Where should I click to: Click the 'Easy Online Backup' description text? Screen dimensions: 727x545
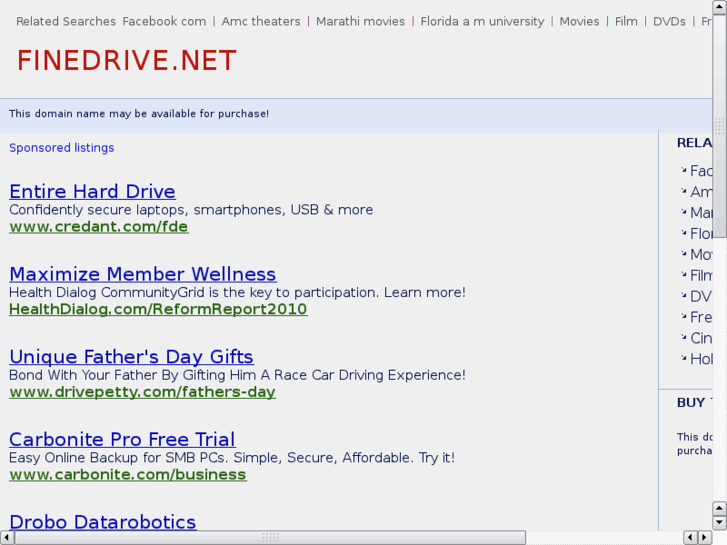click(232, 457)
